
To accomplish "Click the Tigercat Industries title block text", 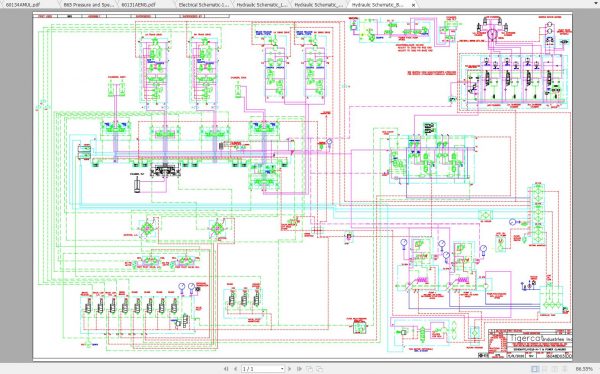I will click(541, 338).
